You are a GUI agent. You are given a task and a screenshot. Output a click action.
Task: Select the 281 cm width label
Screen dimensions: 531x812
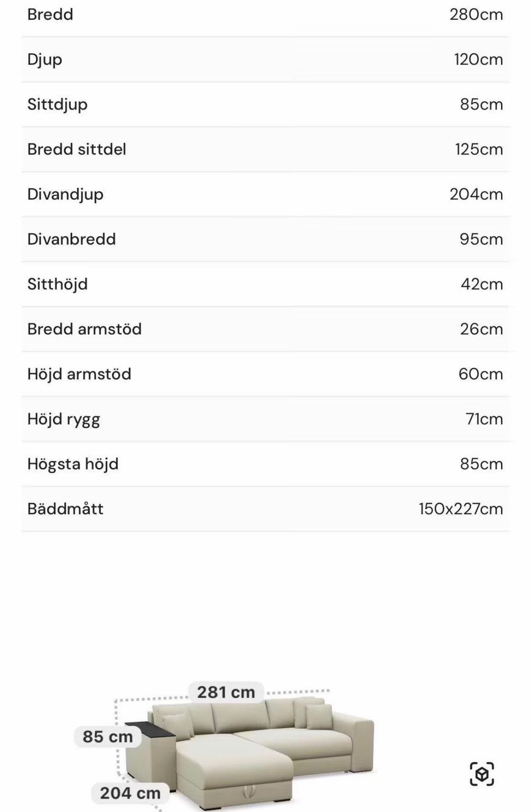(226, 692)
